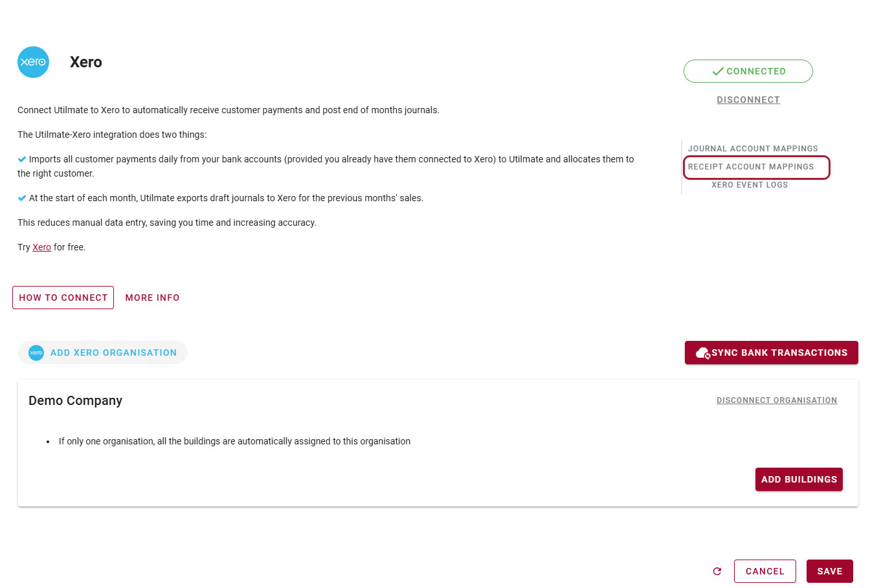Click the cloud sync icon on Sync Bank Transactions
881x588 pixels.
[702, 353]
